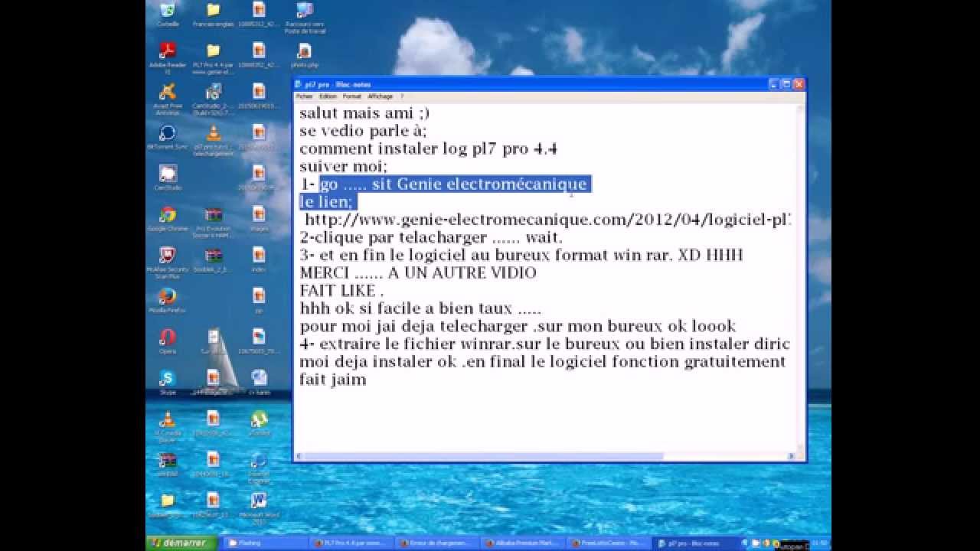Minimize the Bloc-notes window
Viewport: 980px width, 551px height.
[x=774, y=84]
